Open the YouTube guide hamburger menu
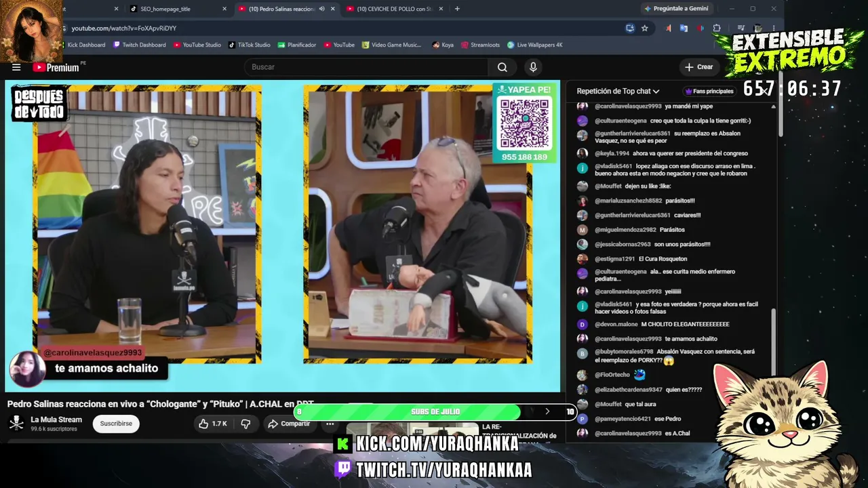 (16, 67)
